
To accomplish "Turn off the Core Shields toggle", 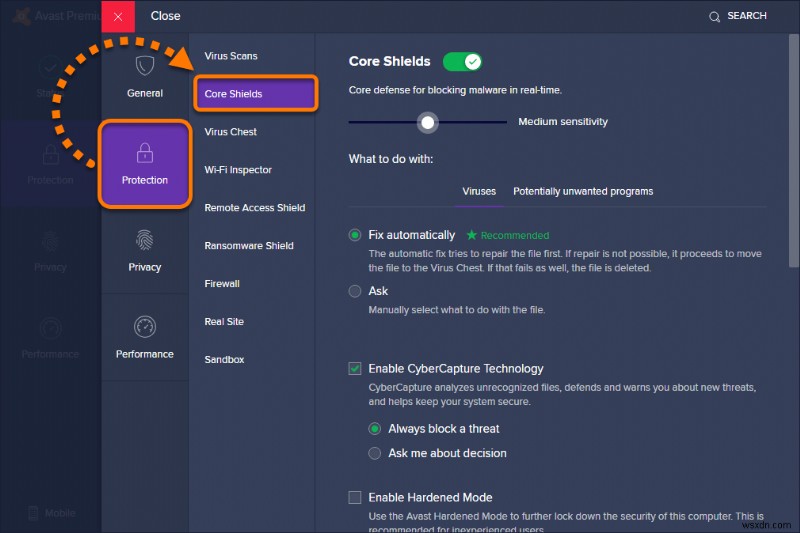I will pos(462,62).
